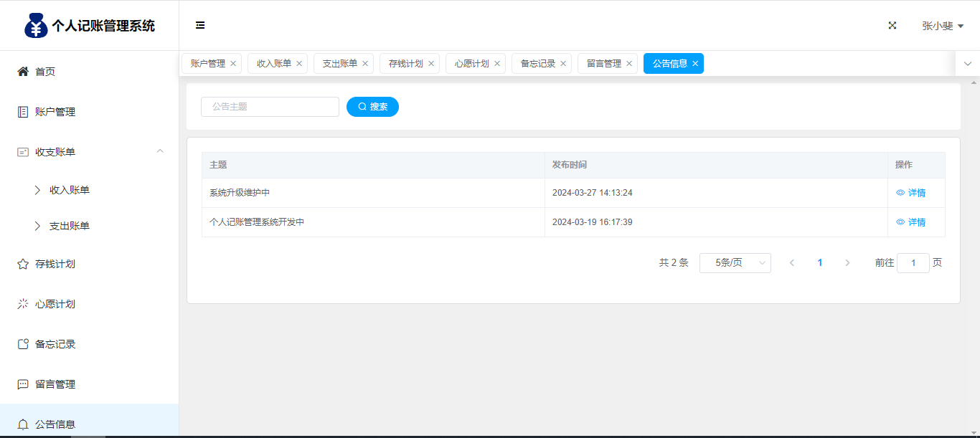Toggle fullscreen with the expand icon
The image size is (980, 438).
pos(892,25)
